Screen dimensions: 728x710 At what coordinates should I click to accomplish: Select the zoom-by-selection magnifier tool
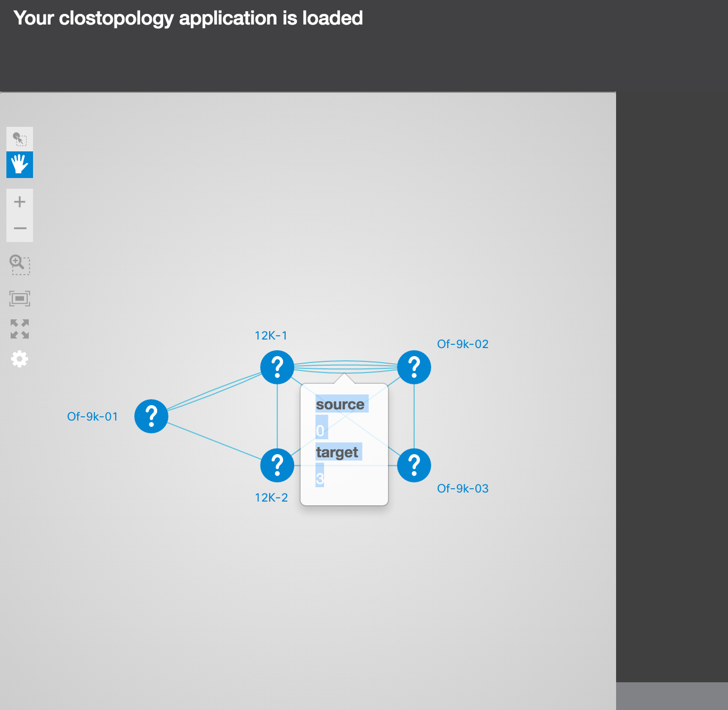20,264
